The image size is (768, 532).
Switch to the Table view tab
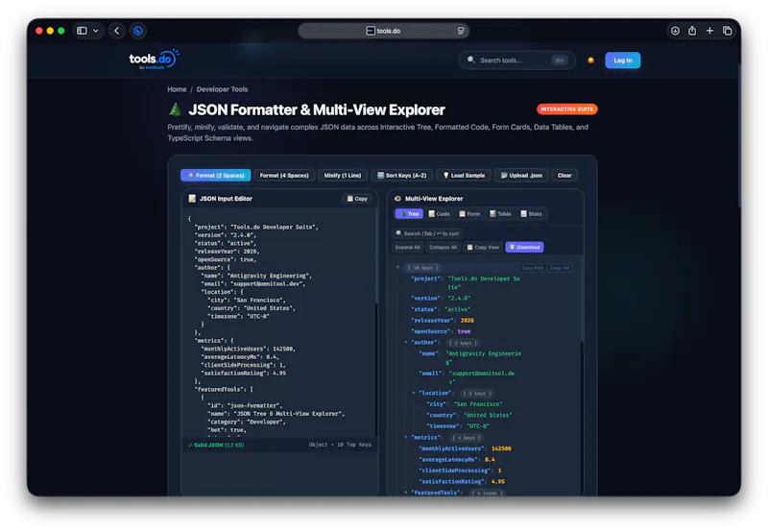tap(500, 214)
